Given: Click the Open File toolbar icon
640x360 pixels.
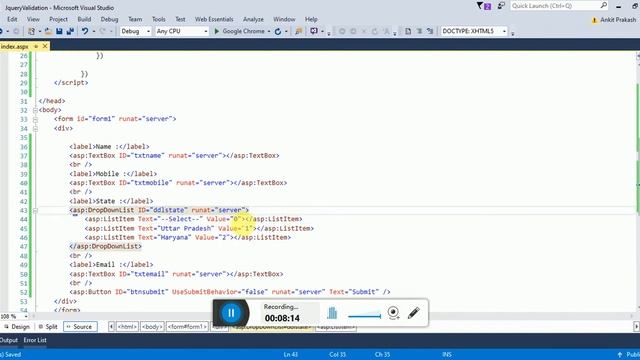Looking at the screenshot, I should pyautogui.click(x=48, y=31).
